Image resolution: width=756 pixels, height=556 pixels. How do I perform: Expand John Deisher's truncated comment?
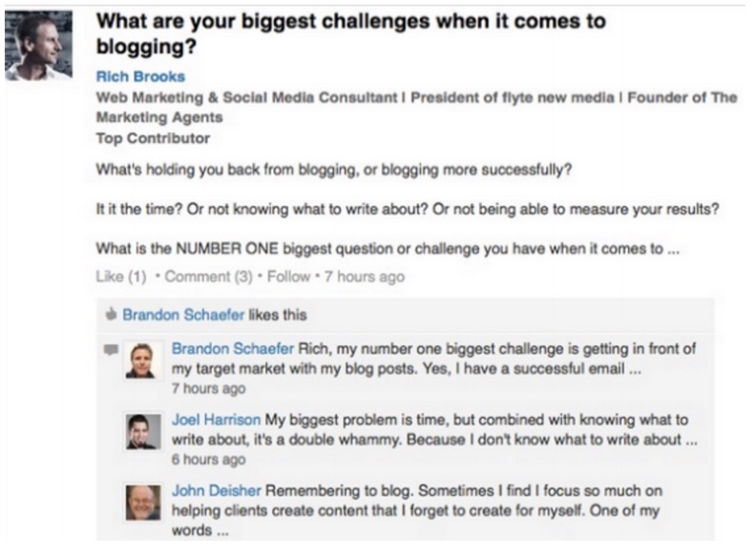(222, 532)
